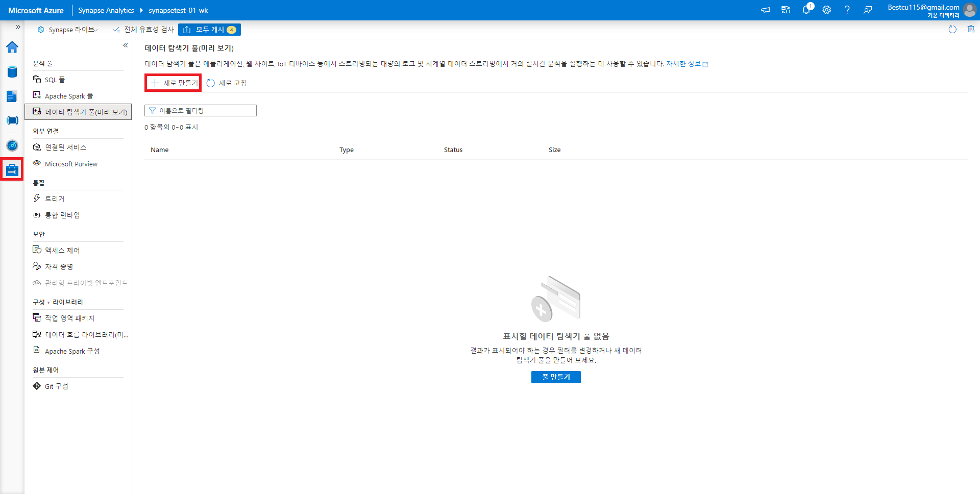
Task: Click Synapse Analytics breadcrumb
Action: [106, 10]
